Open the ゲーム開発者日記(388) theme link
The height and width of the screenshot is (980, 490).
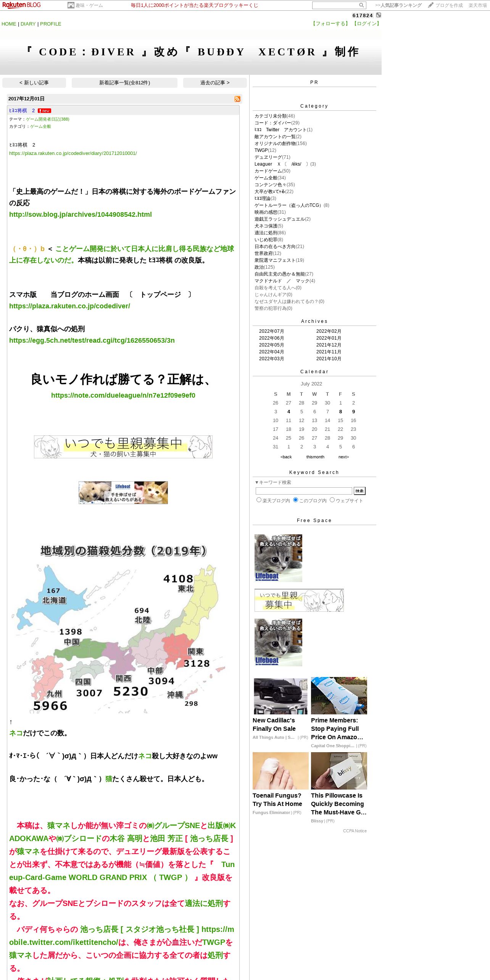point(48,119)
